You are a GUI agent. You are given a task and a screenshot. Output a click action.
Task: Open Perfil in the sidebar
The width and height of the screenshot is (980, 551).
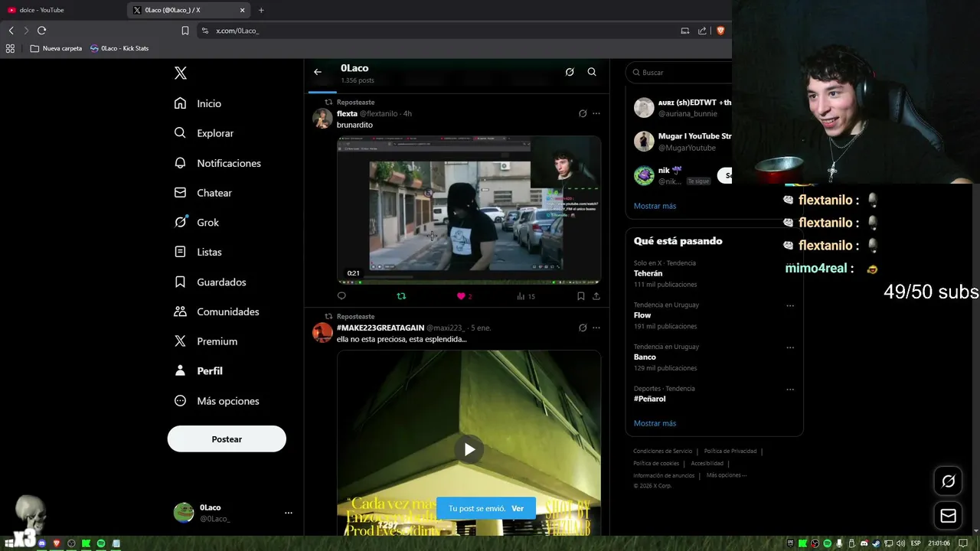[x=199, y=371]
